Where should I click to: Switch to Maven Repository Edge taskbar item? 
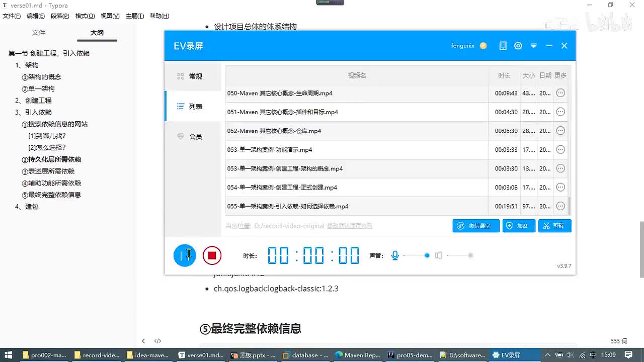coord(358,355)
